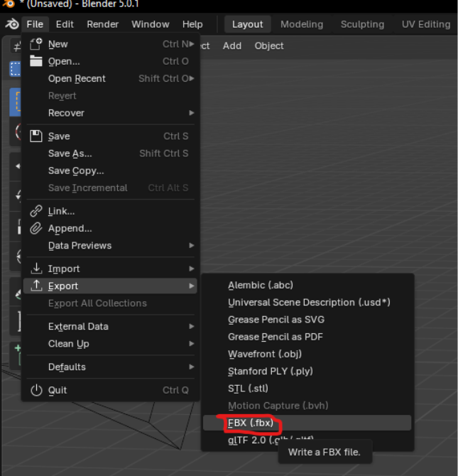Expand the Open Recent submenu arrow

(192, 78)
